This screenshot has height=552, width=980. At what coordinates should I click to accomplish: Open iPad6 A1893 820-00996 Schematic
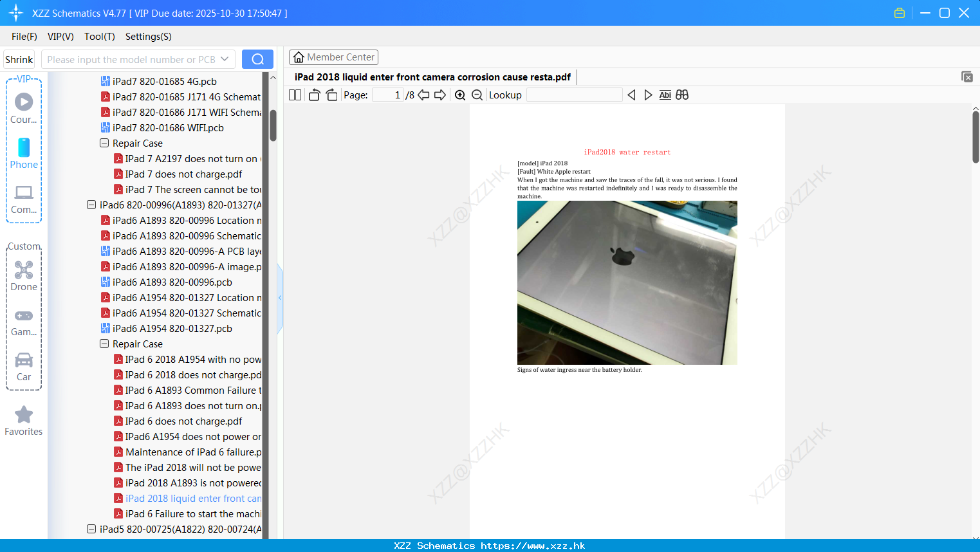coord(181,236)
